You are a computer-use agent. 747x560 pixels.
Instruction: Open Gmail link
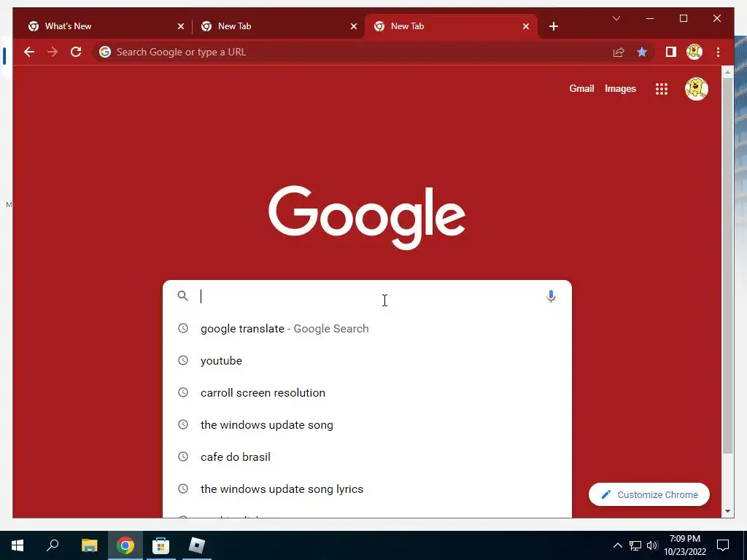(x=581, y=88)
